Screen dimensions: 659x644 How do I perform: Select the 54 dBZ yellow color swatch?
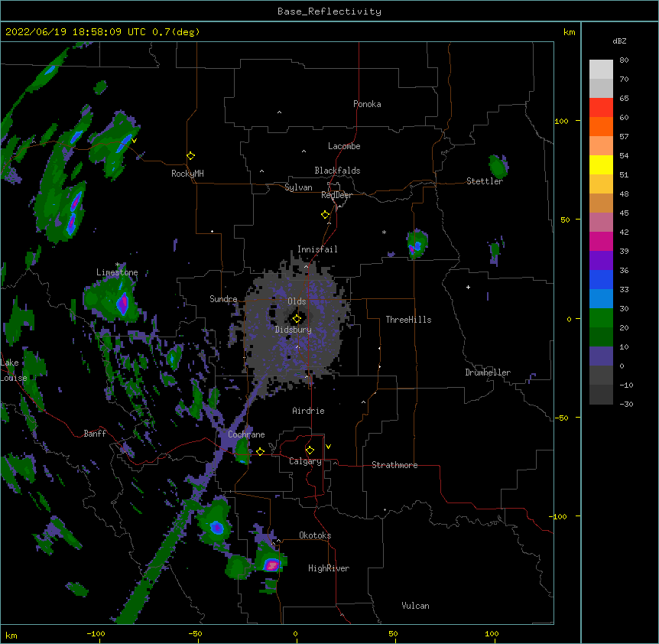click(601, 164)
